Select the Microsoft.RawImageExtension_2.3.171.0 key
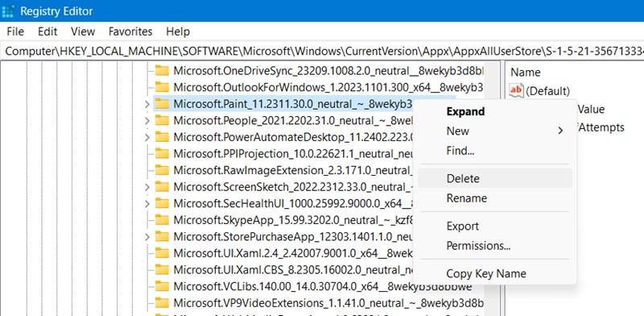Screen dimensions: 644x316 pos(292,170)
